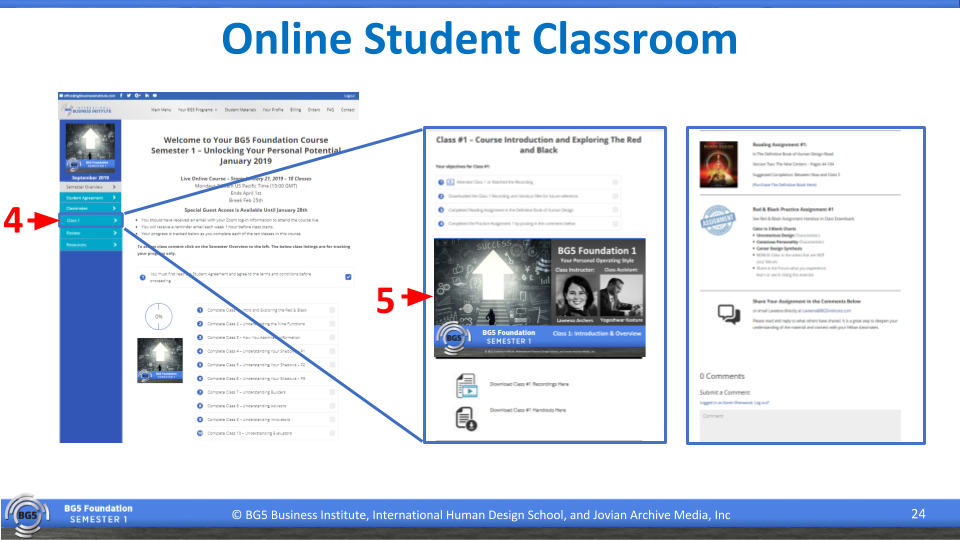This screenshot has width=960, height=540.
Task: Click the blue Assignment stamp icon
Action: point(718,220)
